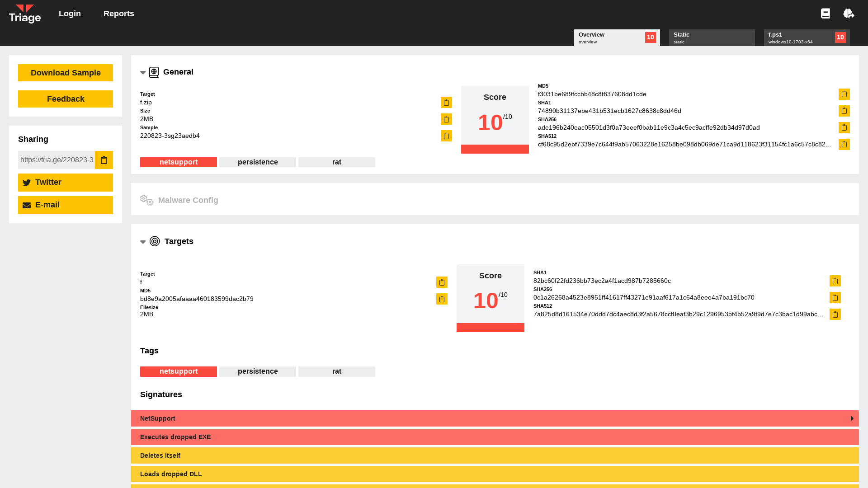Screen dimensions: 868x488
Task: Toggle the persistence tag under Tags
Action: (257, 371)
